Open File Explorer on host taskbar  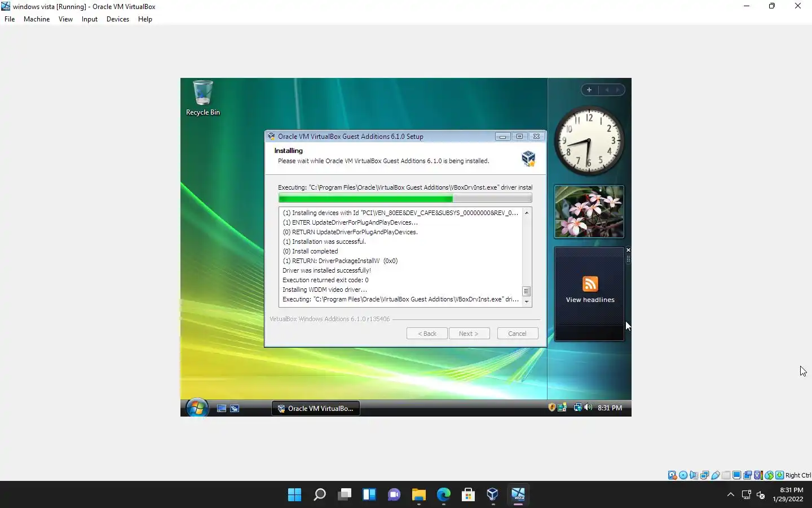[418, 495]
